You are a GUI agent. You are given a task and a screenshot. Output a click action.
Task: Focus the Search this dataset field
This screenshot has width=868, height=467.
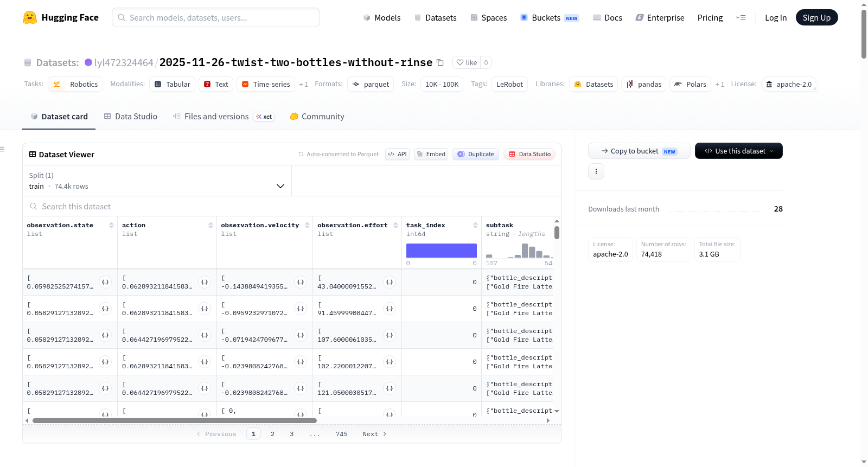[292, 207]
